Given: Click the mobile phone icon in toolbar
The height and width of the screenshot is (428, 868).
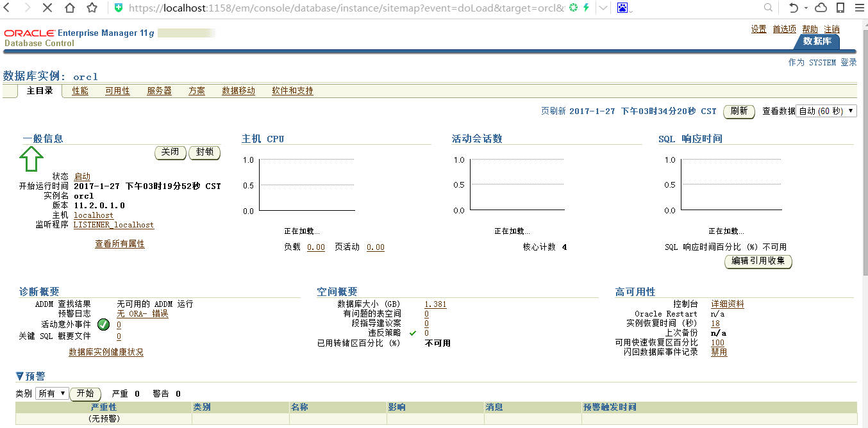Looking at the screenshot, I should click(x=840, y=8).
